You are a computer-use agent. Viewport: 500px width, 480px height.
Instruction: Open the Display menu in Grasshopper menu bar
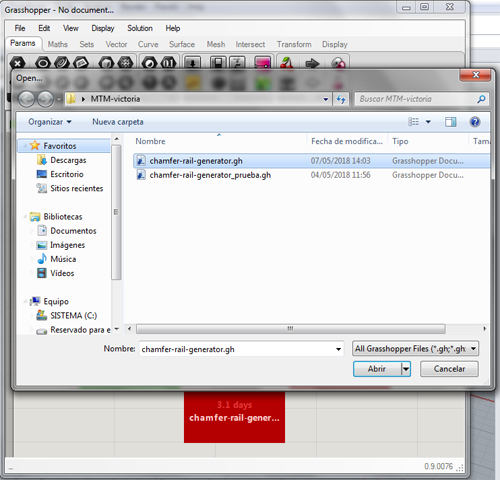click(x=103, y=28)
